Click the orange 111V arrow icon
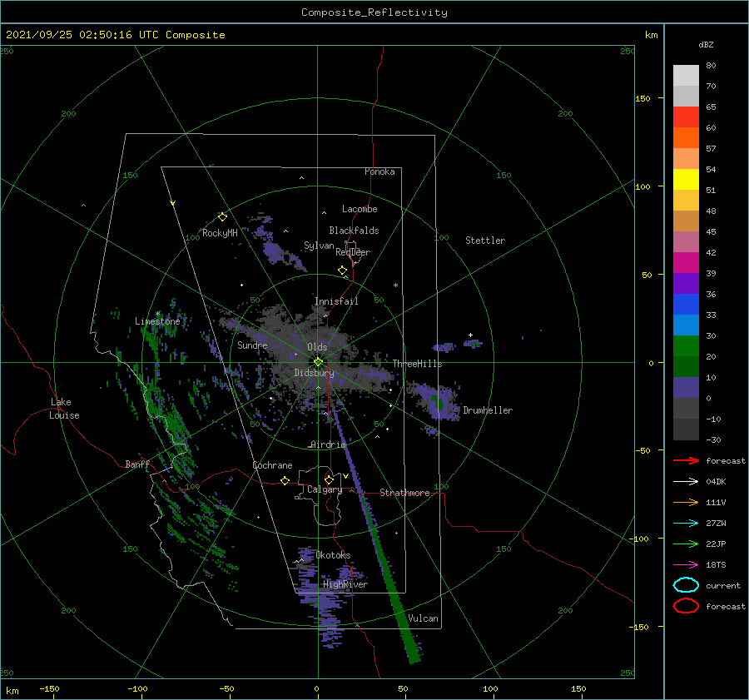749x700 pixels. [x=686, y=502]
